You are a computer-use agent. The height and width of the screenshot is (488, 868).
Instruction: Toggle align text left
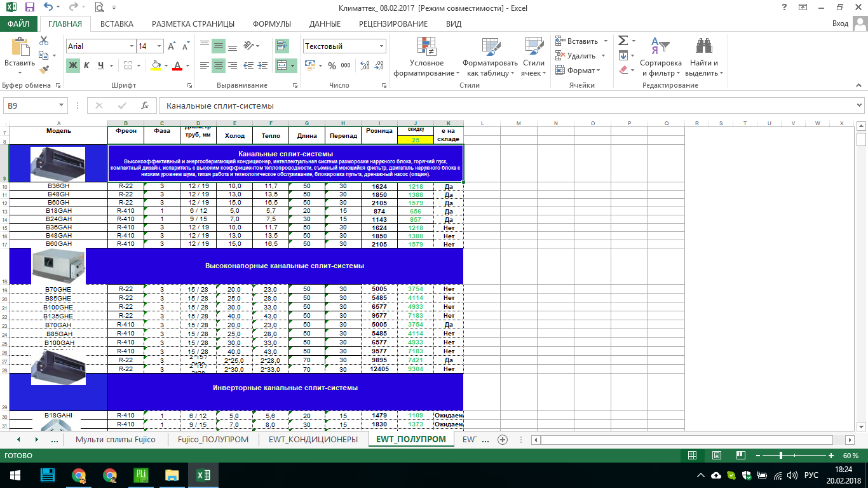pyautogui.click(x=204, y=65)
